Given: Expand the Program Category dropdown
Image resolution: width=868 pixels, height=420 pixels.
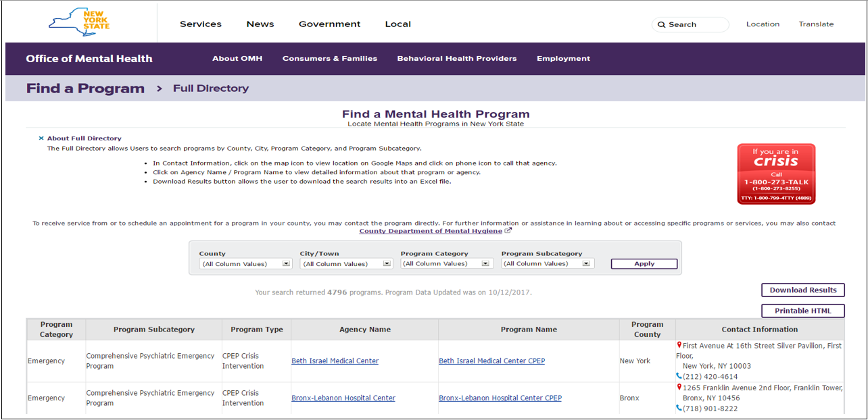Looking at the screenshot, I should click(x=447, y=264).
